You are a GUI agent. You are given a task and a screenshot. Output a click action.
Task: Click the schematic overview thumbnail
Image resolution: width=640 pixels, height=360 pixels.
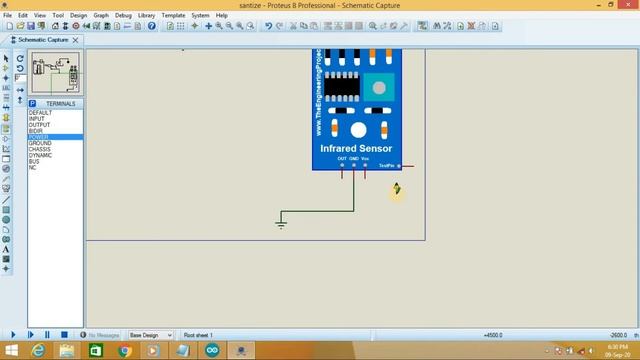pyautogui.click(x=56, y=73)
